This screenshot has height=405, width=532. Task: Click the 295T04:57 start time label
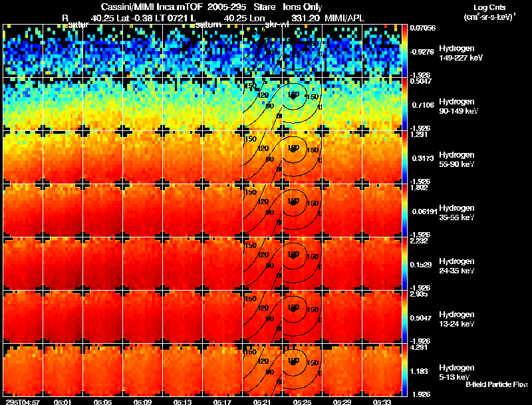pyautogui.click(x=23, y=402)
